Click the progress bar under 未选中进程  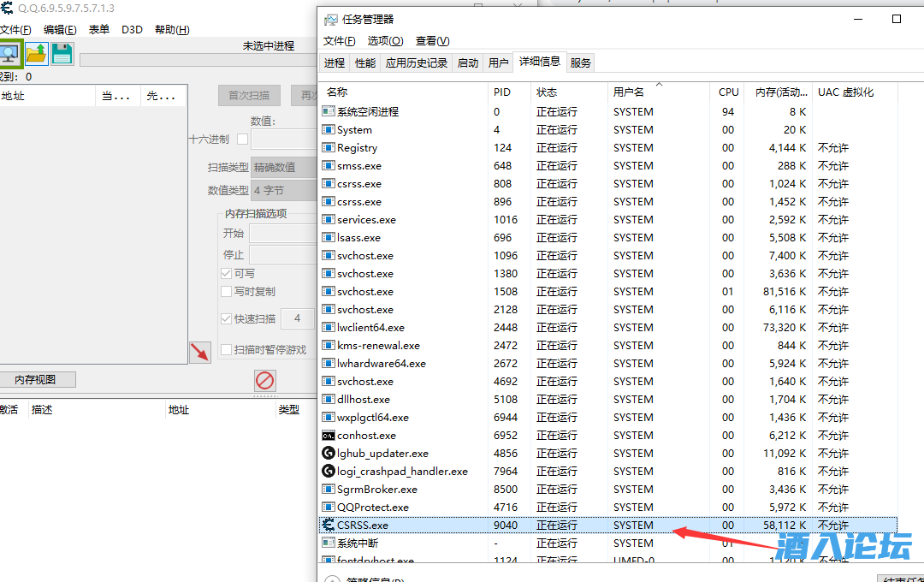pos(197,60)
